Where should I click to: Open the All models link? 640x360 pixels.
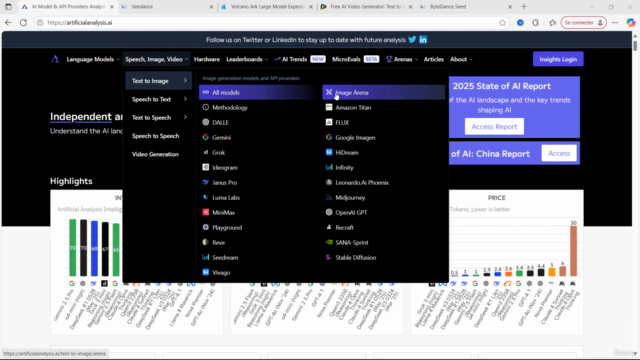[260, 92]
